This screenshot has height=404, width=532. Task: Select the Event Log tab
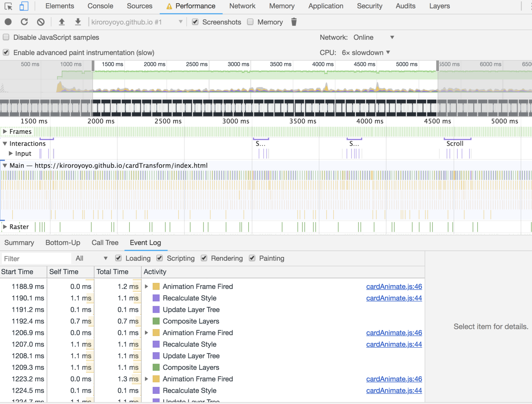(x=145, y=243)
